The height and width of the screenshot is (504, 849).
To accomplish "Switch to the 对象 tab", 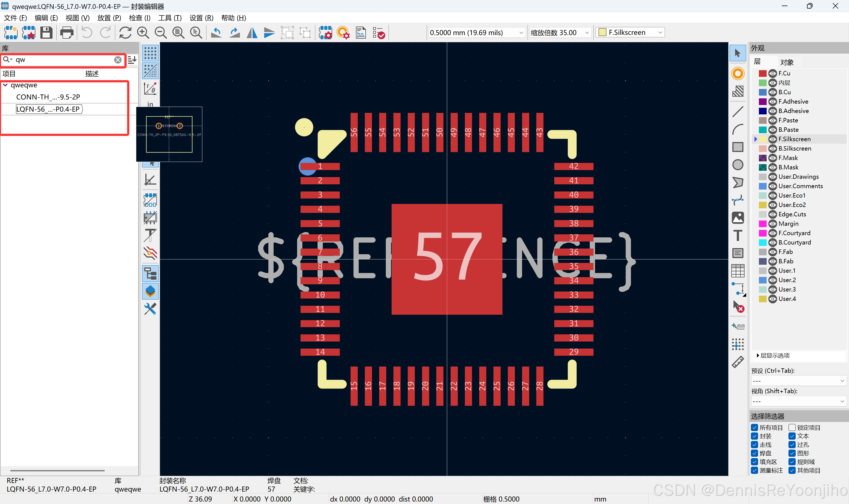I will click(787, 62).
